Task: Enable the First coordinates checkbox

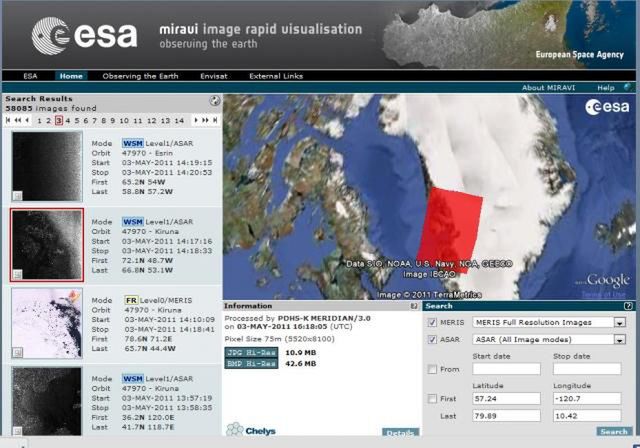Action: 432,399
